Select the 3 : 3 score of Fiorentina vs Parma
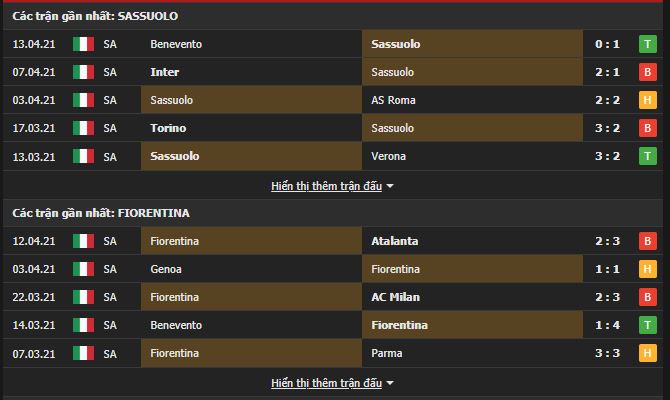Viewport: 670px width, 400px height. click(x=607, y=353)
